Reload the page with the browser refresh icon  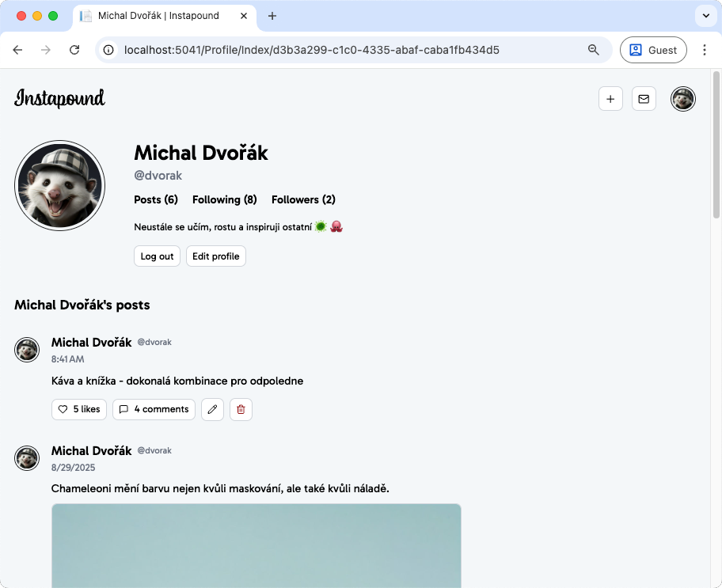pos(74,50)
